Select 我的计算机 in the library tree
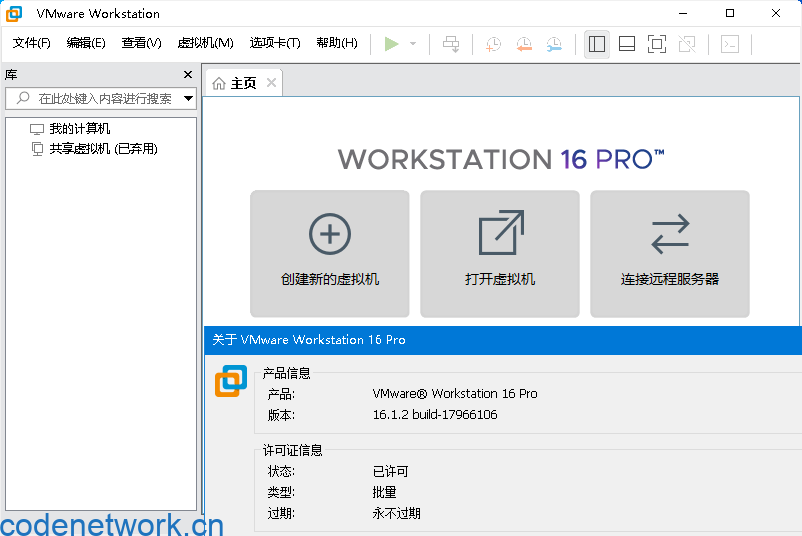Screen dimensions: 802x536 (x=79, y=128)
